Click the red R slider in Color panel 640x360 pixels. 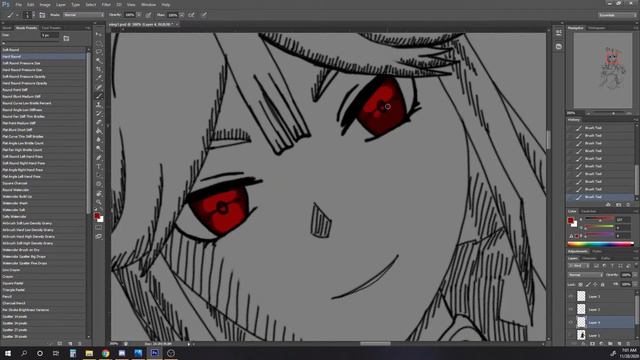(x=599, y=220)
